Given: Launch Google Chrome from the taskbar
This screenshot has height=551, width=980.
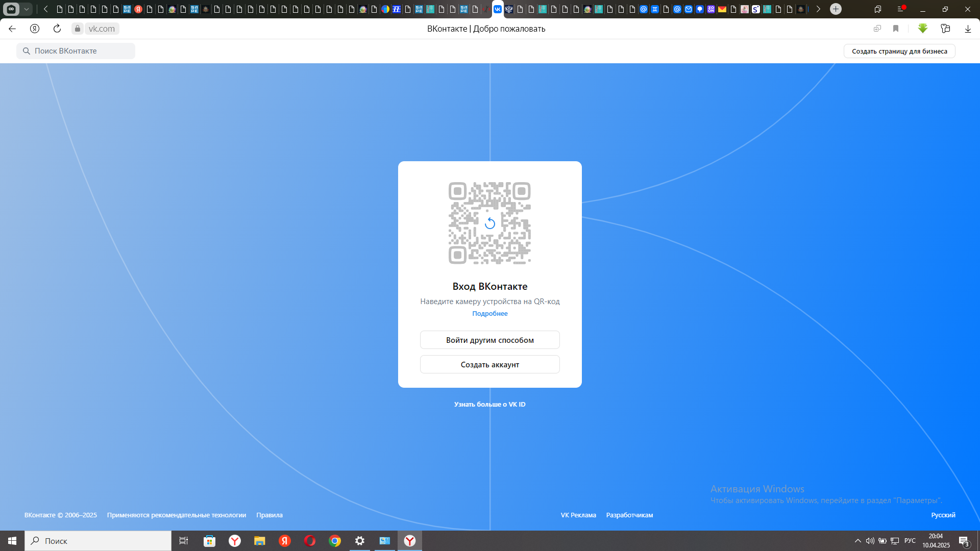Looking at the screenshot, I should tap(335, 541).
